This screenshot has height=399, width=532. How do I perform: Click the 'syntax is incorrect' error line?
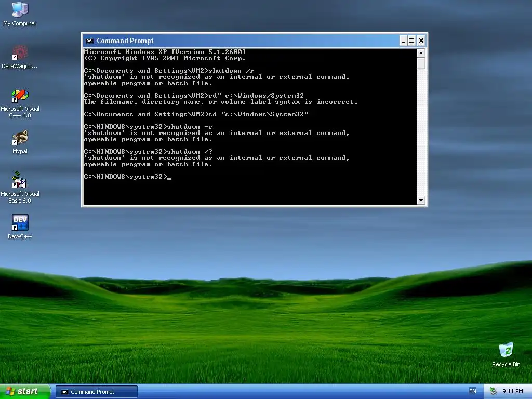click(x=220, y=102)
